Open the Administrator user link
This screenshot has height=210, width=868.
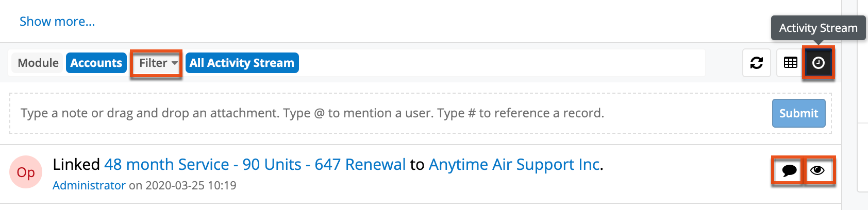89,185
